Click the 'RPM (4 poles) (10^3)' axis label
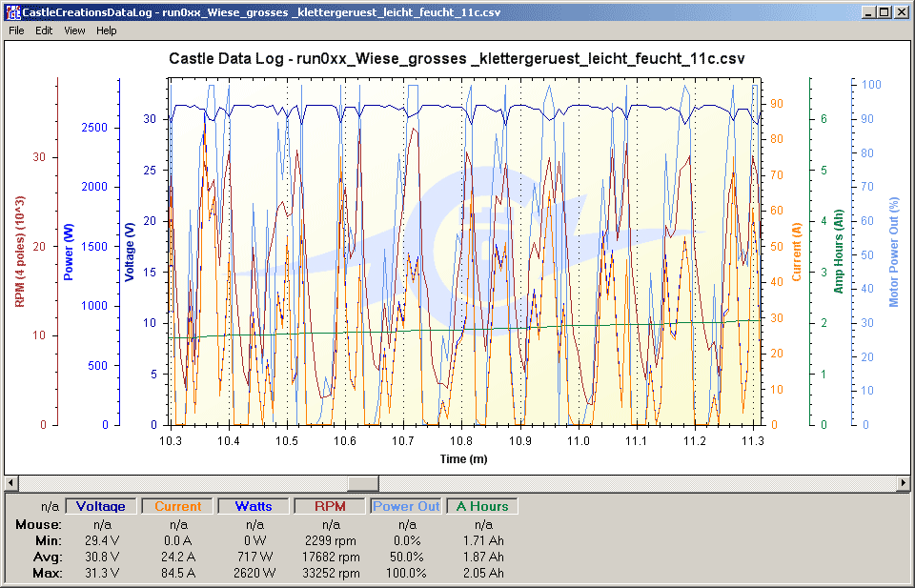 tap(20, 252)
